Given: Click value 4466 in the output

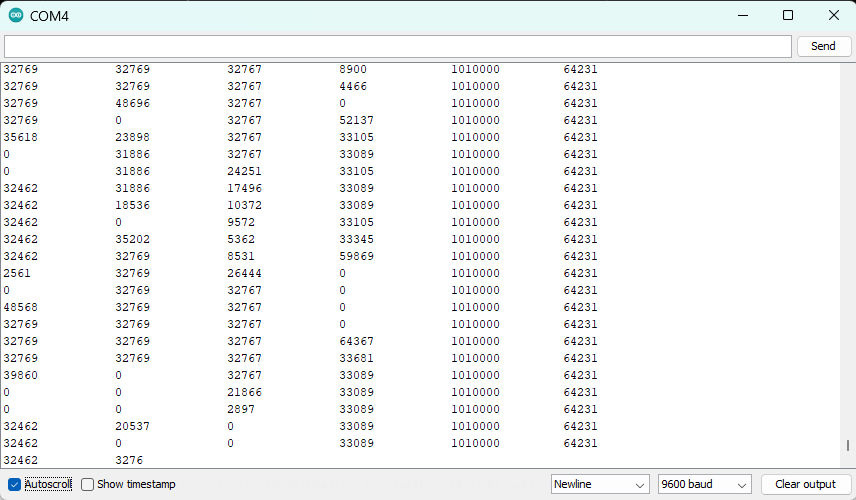Looking at the screenshot, I should tap(353, 86).
